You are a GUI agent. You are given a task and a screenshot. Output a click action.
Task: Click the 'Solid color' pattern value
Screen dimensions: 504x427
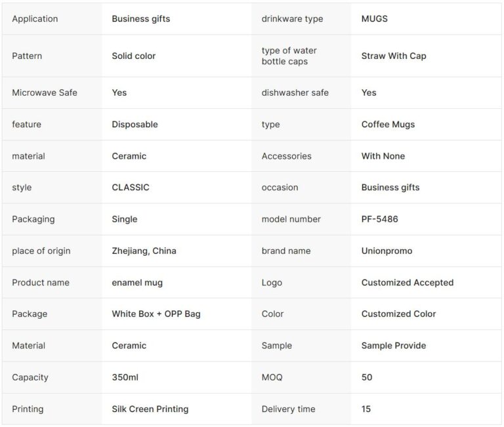[x=133, y=56]
